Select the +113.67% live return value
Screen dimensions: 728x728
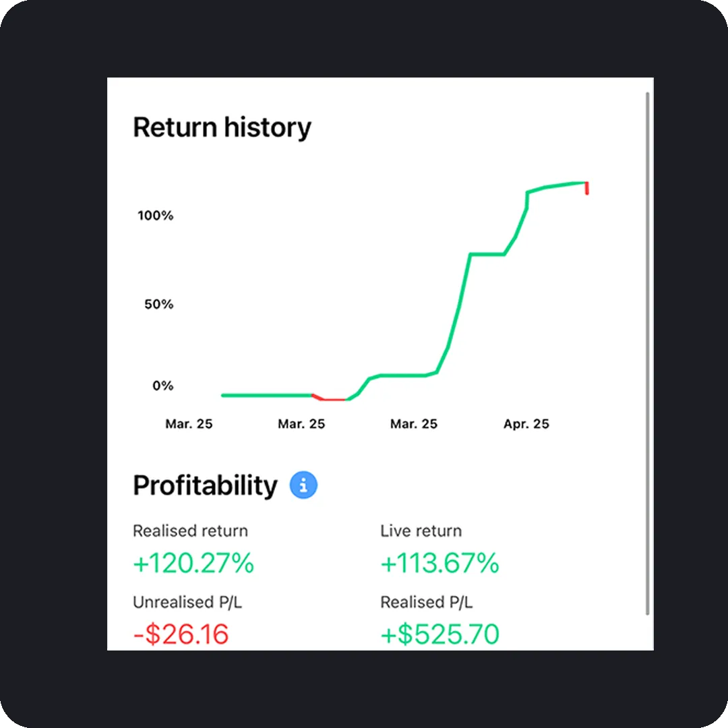pyautogui.click(x=439, y=563)
